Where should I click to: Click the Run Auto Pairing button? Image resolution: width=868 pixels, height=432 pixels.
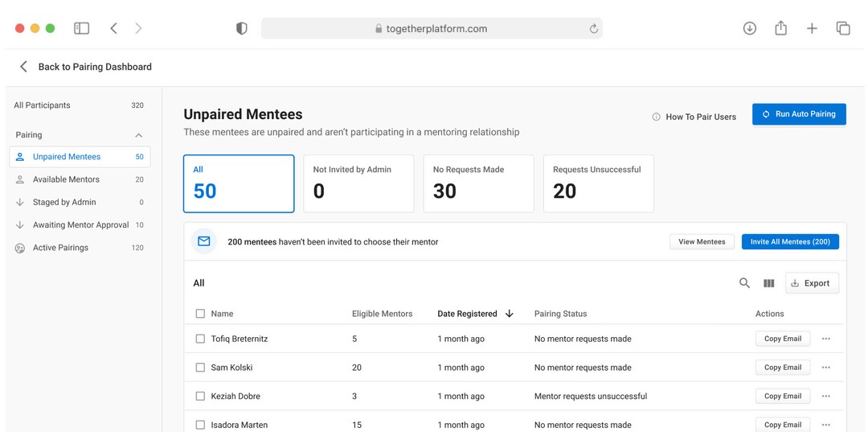point(799,114)
